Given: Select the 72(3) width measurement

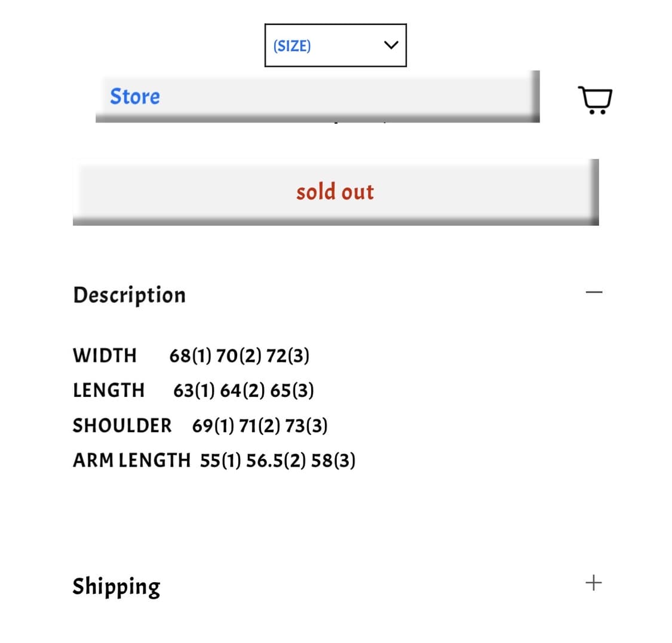Looking at the screenshot, I should [x=287, y=356].
